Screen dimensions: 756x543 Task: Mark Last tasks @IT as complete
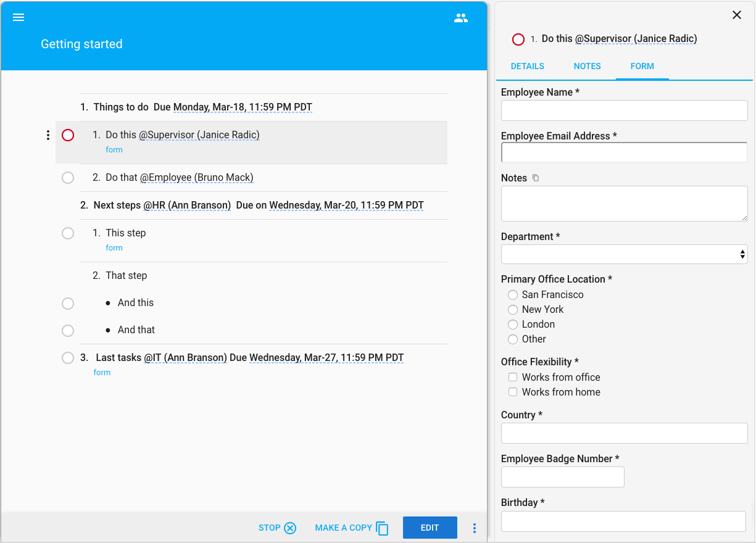pyautogui.click(x=68, y=358)
